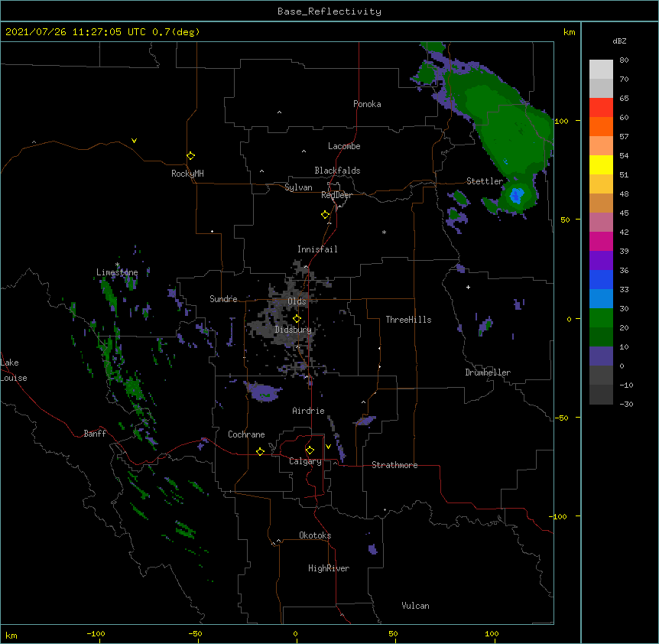
Task: Select the bright yellow legend swatch
Action: [x=601, y=164]
